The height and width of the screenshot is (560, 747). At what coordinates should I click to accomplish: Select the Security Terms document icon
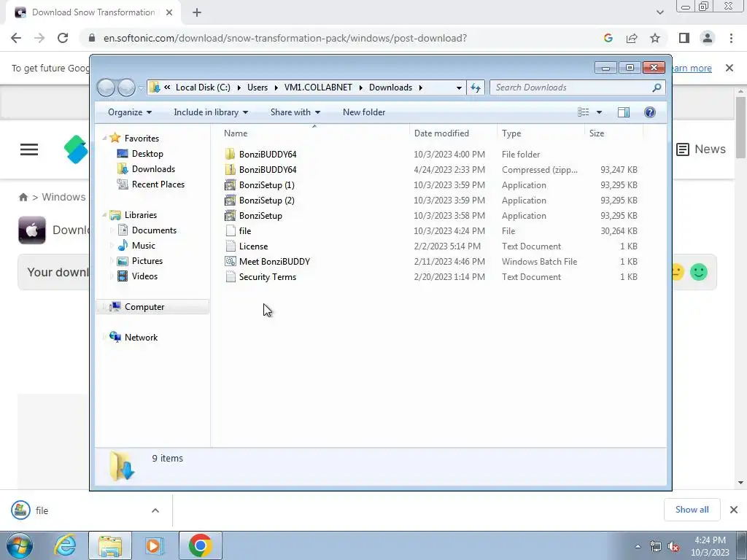click(230, 276)
